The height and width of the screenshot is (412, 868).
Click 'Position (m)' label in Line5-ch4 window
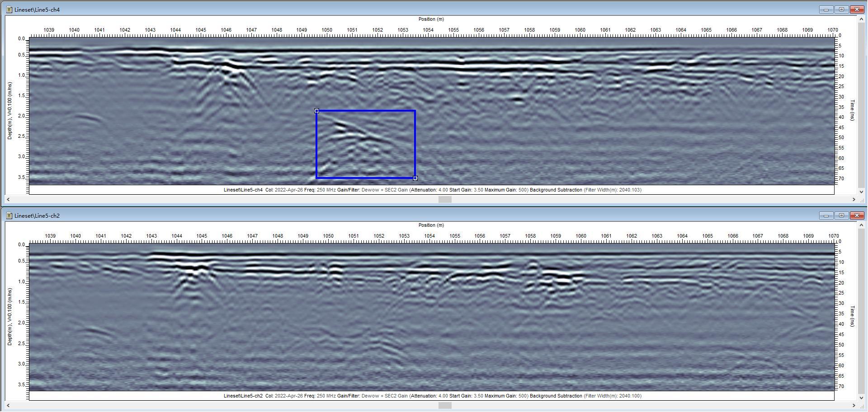click(x=431, y=19)
